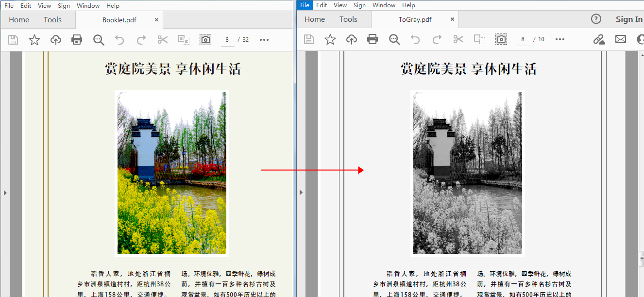Open Edit menu in ToGray.pdf window

coord(322,5)
